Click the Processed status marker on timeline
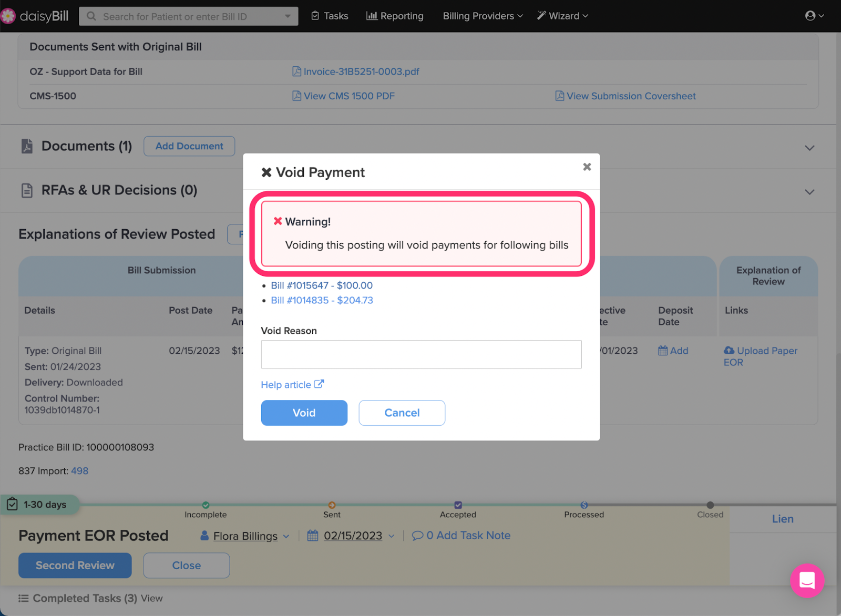The image size is (841, 616). click(584, 505)
